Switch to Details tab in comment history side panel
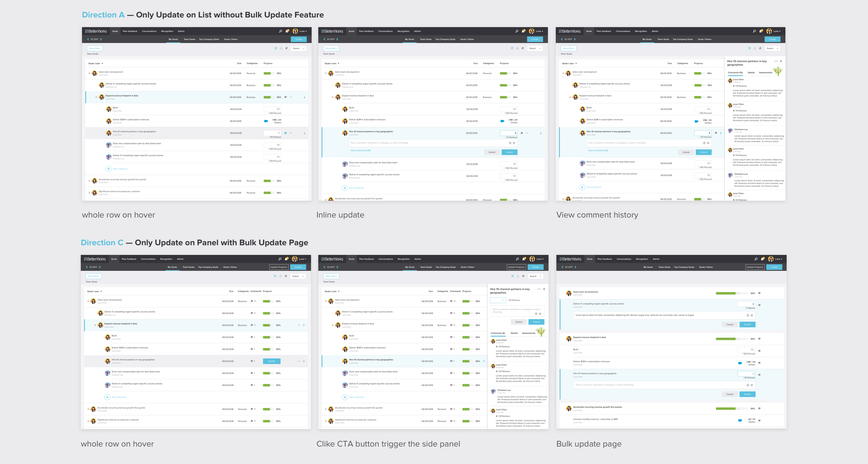 tap(751, 72)
